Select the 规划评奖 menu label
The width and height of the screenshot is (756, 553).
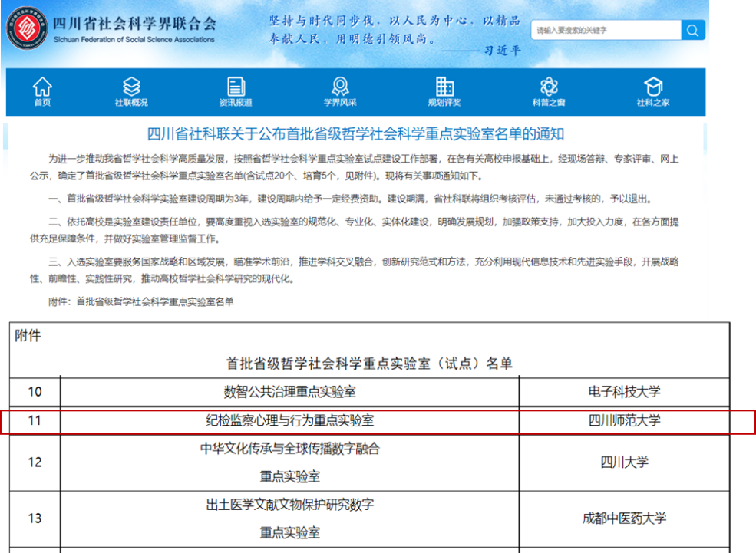[x=444, y=102]
